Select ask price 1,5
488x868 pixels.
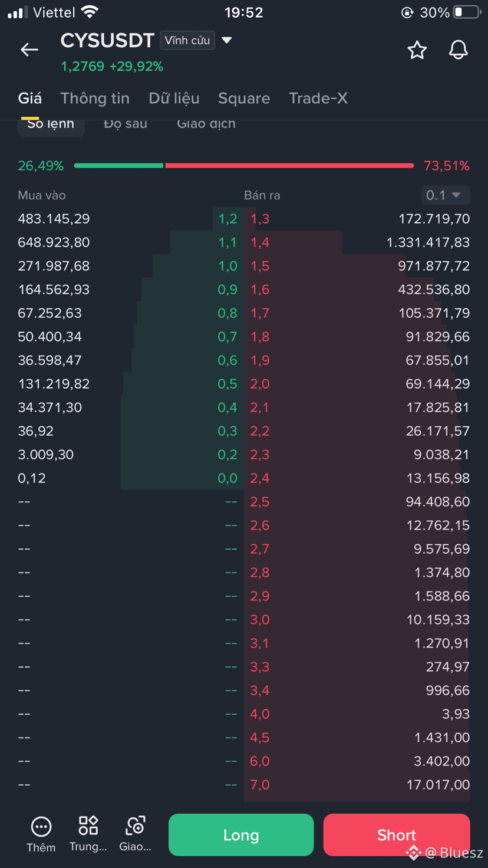[x=260, y=266]
